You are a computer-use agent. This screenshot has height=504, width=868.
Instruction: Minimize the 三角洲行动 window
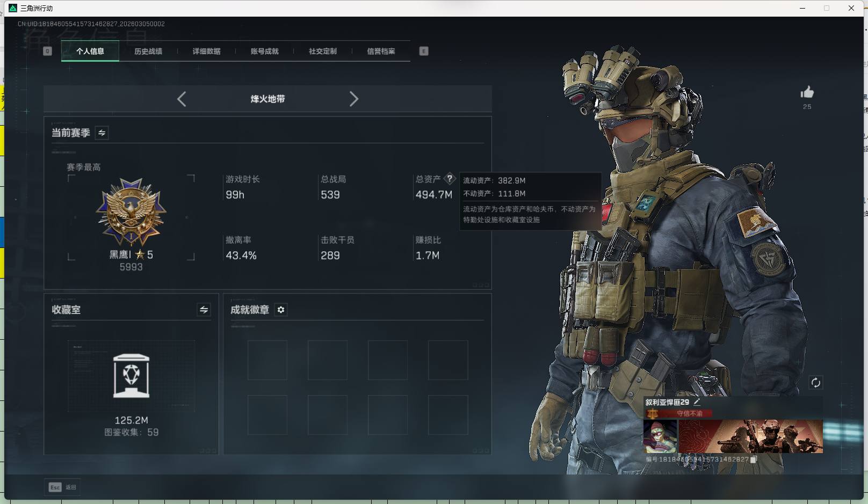click(x=802, y=8)
